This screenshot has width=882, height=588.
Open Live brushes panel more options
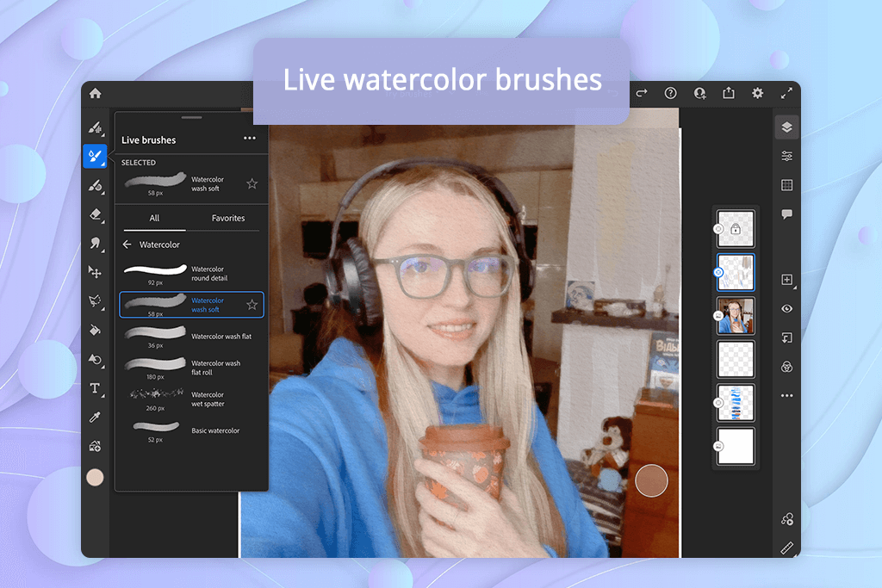click(250, 139)
